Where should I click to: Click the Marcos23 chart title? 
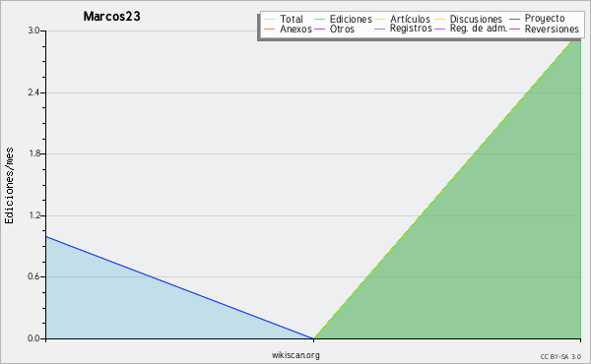[112, 16]
